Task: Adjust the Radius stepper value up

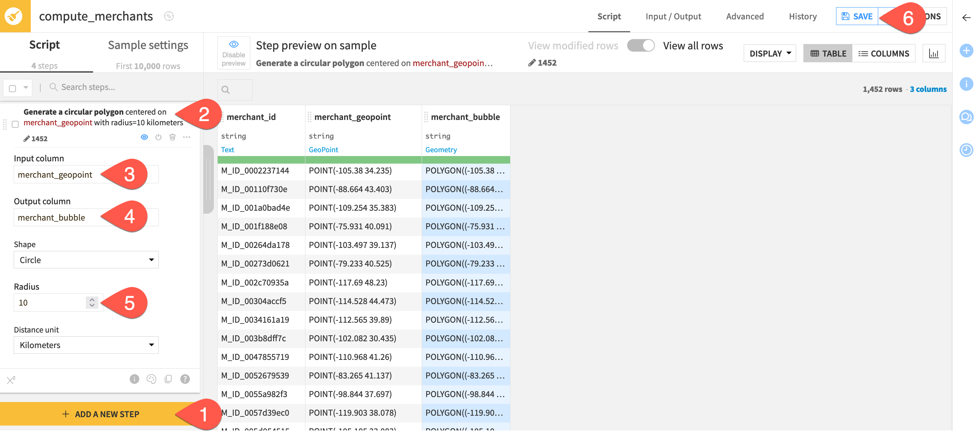Action: 92,300
